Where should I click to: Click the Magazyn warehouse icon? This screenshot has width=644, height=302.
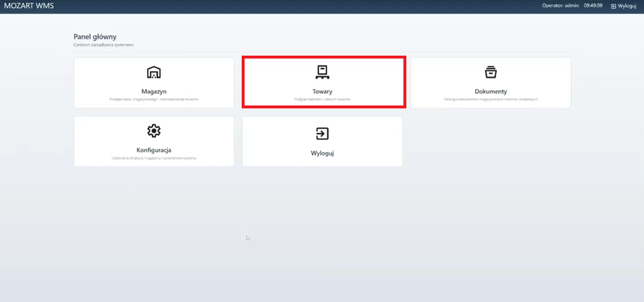click(x=154, y=72)
